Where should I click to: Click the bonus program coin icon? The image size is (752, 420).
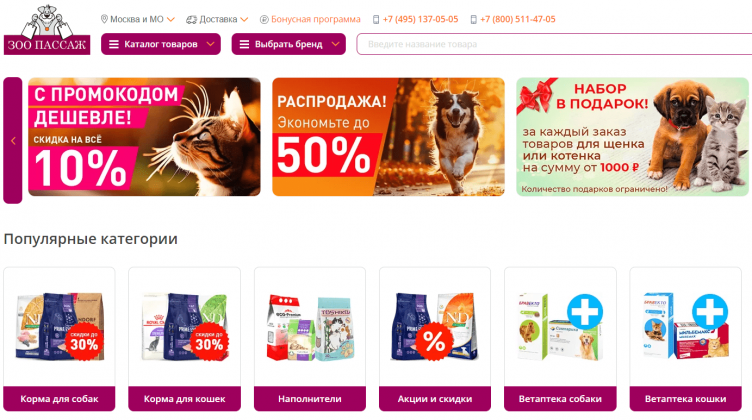click(x=264, y=19)
